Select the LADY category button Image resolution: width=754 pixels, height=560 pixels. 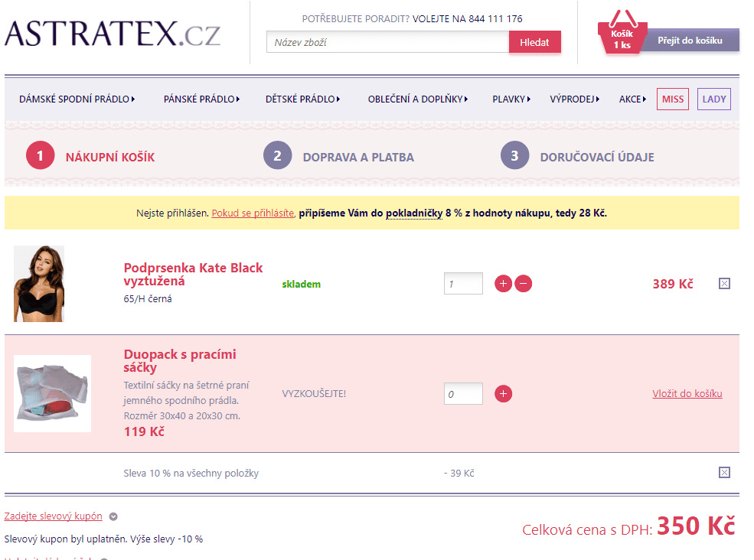pyautogui.click(x=714, y=99)
